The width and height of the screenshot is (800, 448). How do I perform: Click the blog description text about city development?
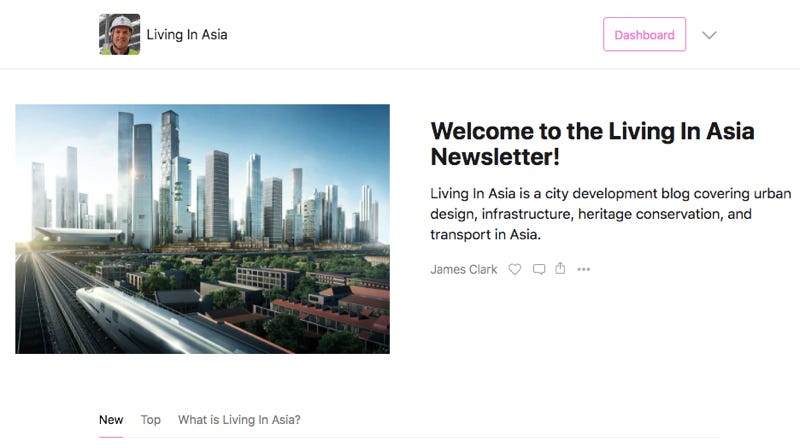click(610, 214)
